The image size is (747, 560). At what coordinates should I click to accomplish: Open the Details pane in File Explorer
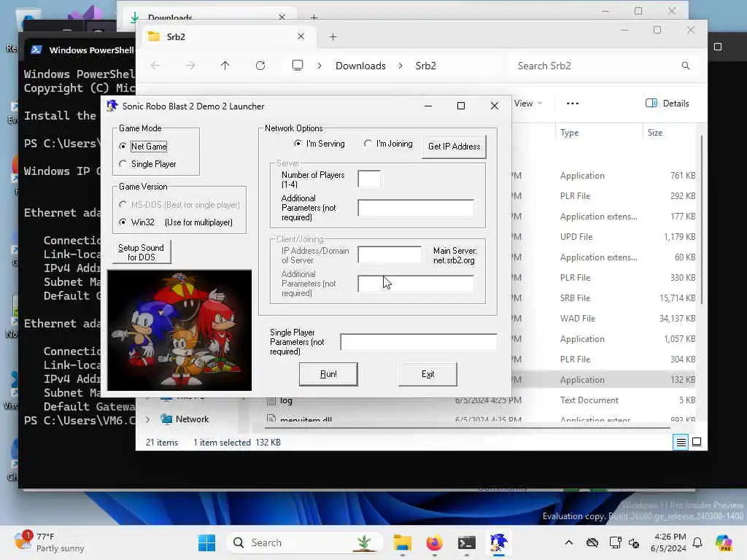(x=667, y=104)
